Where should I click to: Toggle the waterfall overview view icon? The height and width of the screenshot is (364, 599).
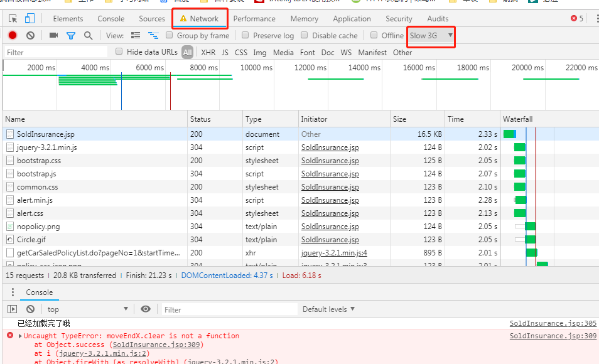click(153, 36)
